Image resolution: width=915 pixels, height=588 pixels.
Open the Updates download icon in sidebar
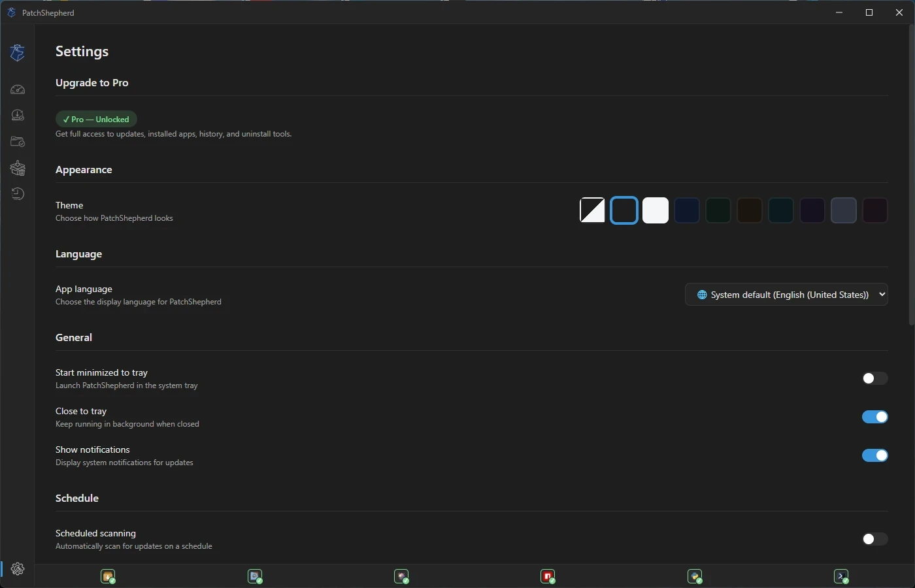(18, 116)
